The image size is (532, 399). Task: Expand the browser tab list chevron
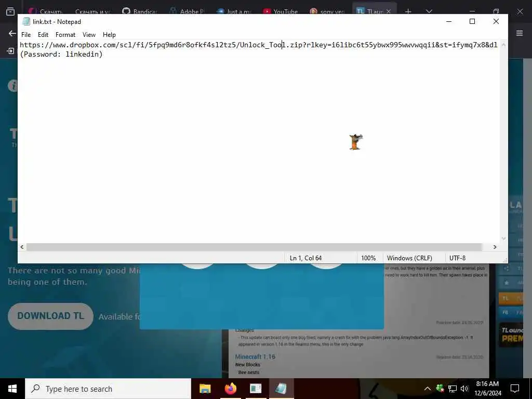pyautogui.click(x=429, y=11)
